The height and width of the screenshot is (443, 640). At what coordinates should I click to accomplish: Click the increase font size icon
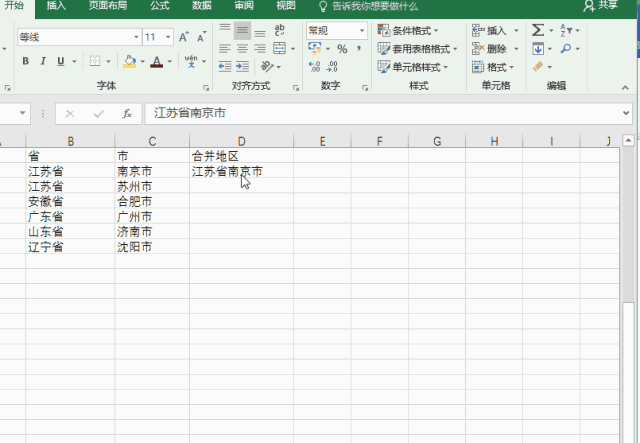[184, 37]
